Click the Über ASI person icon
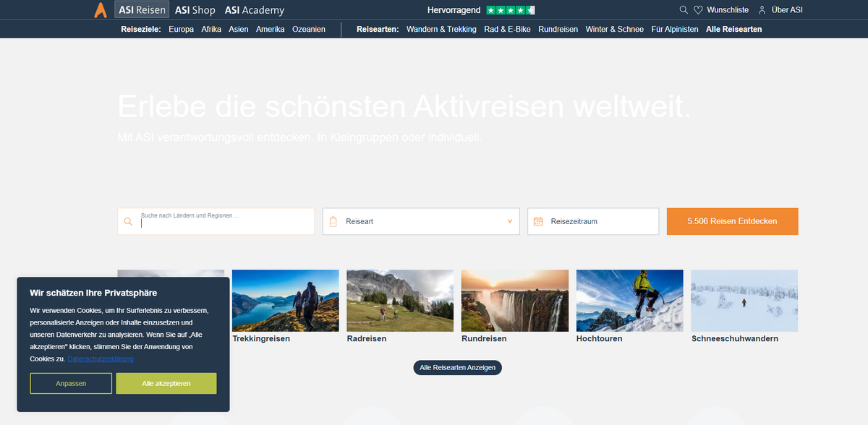Viewport: 868px width, 425px height. click(x=762, y=10)
